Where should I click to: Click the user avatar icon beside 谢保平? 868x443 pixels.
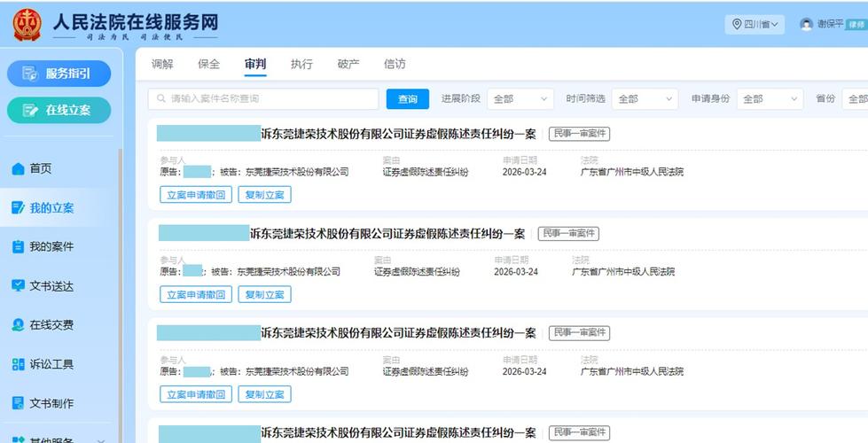pos(807,24)
